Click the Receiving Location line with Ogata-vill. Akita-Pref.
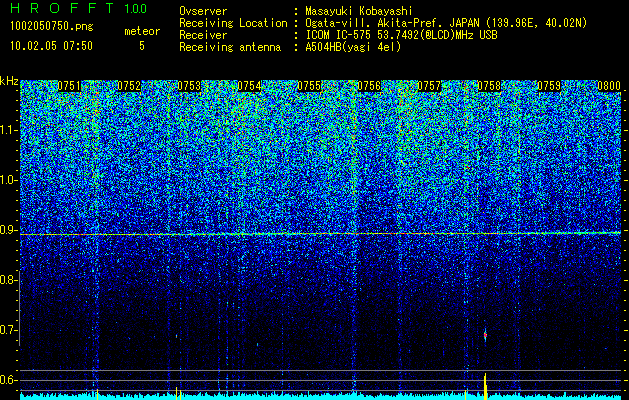This screenshot has width=629, height=400. 383,23
